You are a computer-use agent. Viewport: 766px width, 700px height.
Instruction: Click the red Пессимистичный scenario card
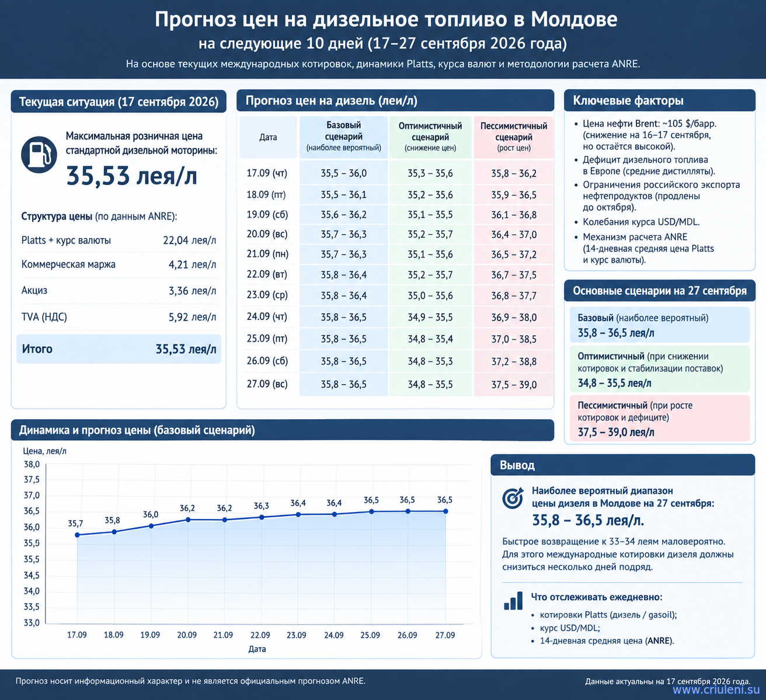point(660,418)
